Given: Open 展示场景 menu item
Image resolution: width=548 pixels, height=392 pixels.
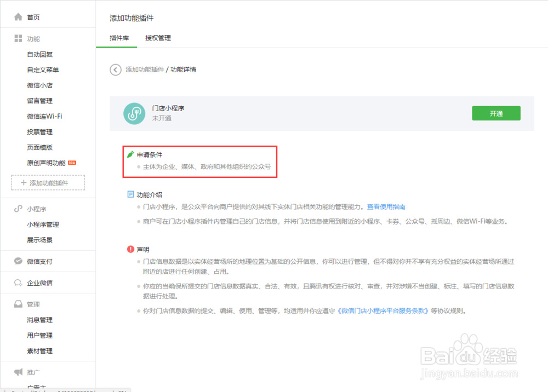Looking at the screenshot, I should [x=40, y=240].
